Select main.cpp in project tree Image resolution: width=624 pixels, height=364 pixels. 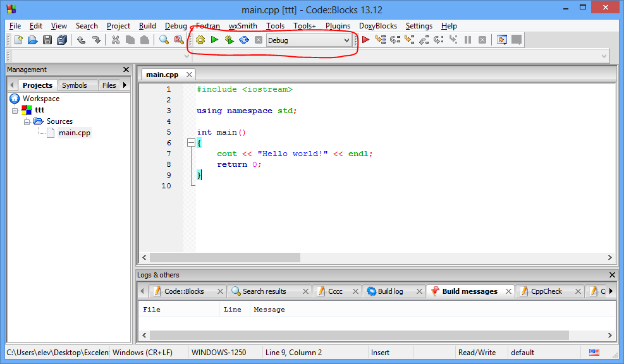[75, 133]
